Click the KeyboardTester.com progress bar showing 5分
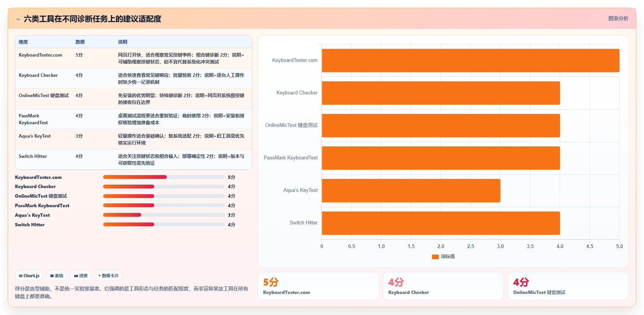644x315 pixels. (164, 177)
